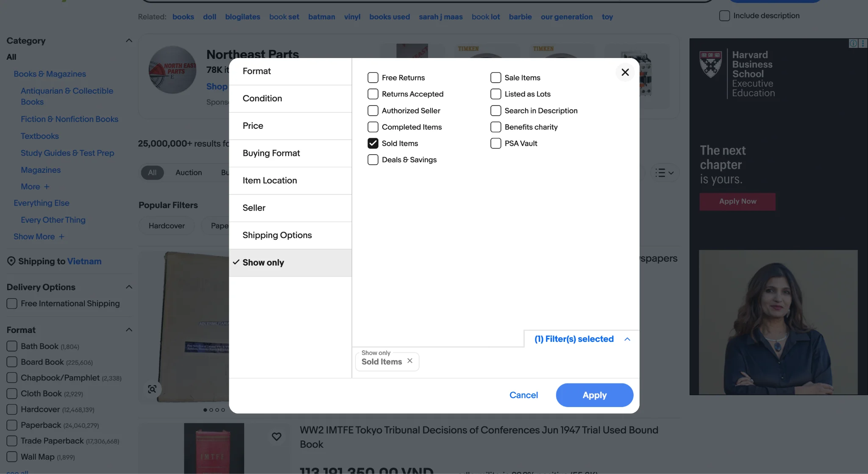Select the Price filter tab

(290, 126)
